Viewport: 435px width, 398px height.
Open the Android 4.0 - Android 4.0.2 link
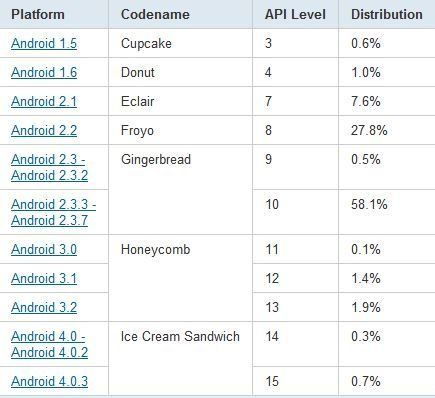point(49,344)
